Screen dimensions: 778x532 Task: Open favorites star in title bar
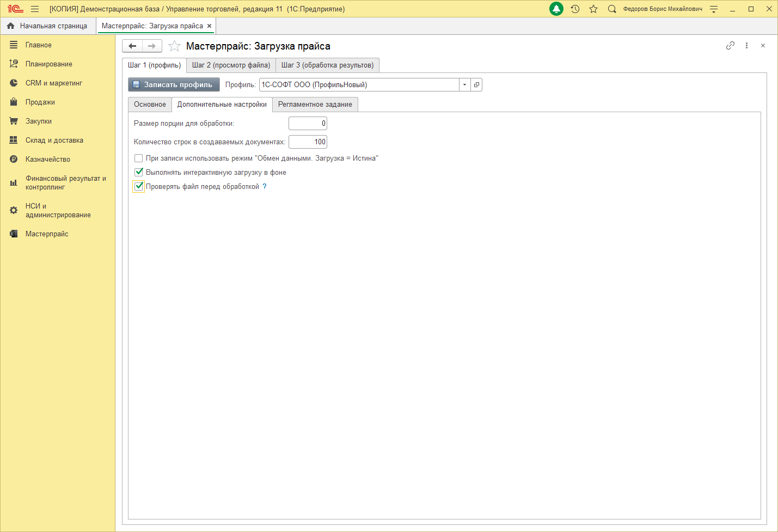593,9
